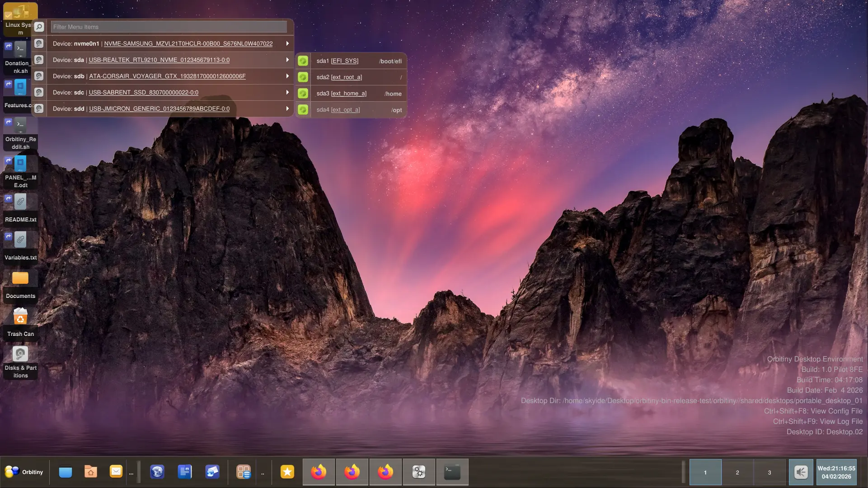Switch to virtual desktop 2
Screen dimensions: 868x488
[737, 472]
